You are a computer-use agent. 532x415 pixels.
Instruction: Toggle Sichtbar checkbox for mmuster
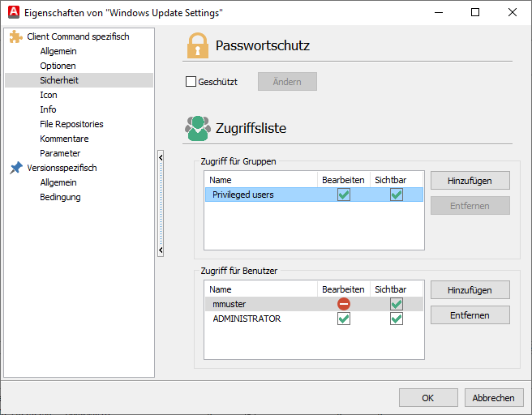point(396,304)
